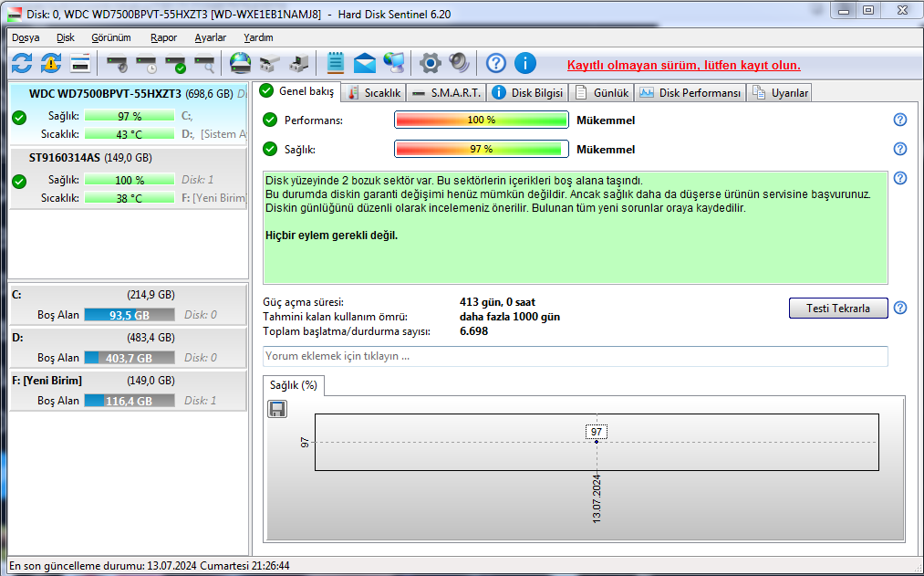The height and width of the screenshot is (576, 924).
Task: Open the Dosya menu
Action: tap(26, 37)
